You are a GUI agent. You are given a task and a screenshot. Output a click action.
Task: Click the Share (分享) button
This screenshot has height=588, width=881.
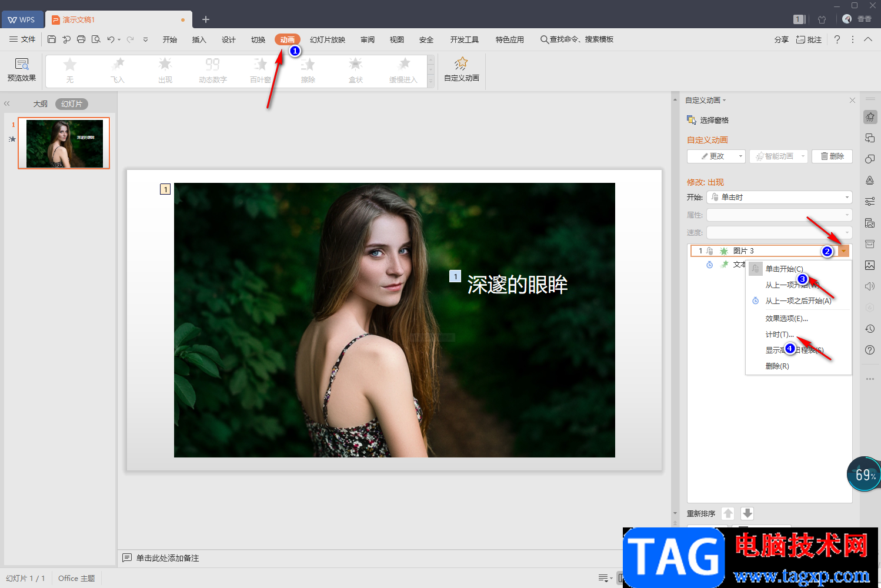[x=781, y=39]
